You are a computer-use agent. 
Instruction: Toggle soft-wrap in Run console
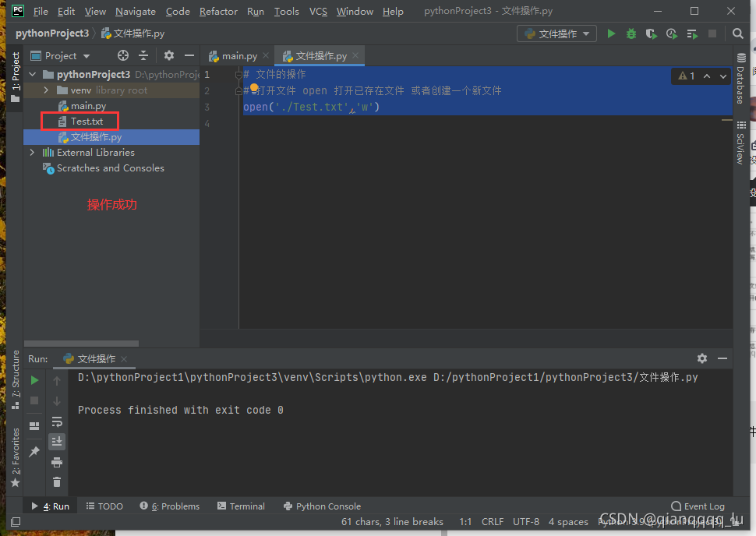pos(57,421)
